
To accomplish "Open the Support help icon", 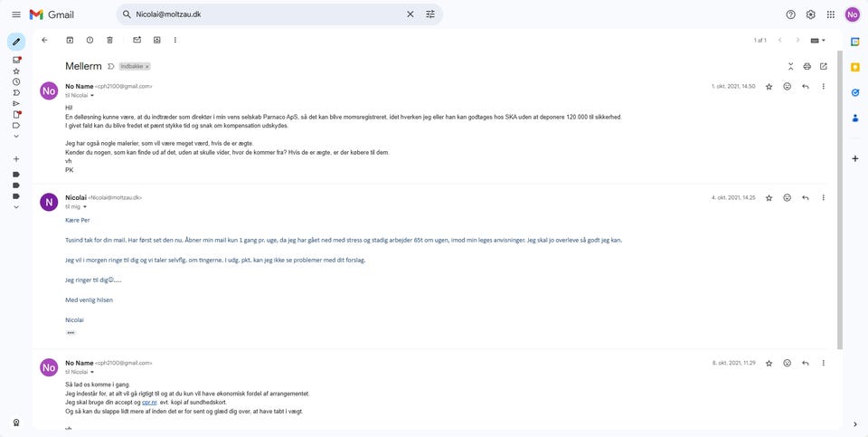I will pos(790,14).
